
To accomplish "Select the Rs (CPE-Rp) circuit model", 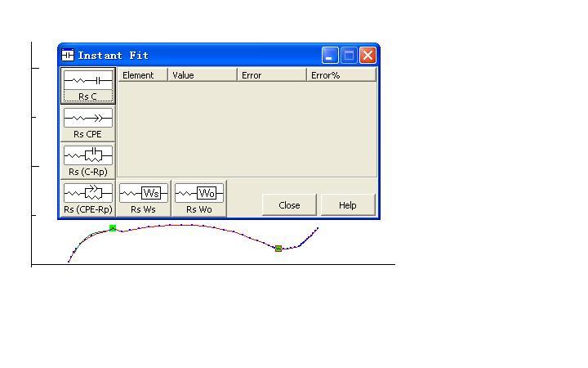I will [87, 198].
